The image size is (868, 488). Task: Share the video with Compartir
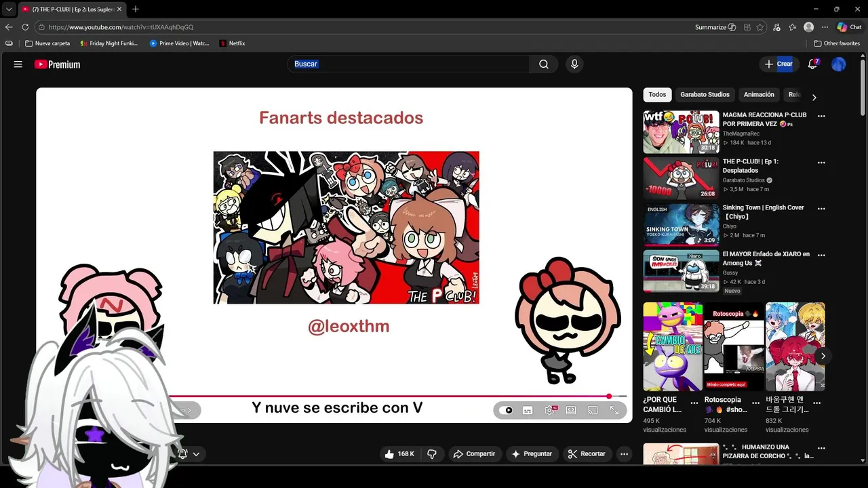tap(474, 454)
